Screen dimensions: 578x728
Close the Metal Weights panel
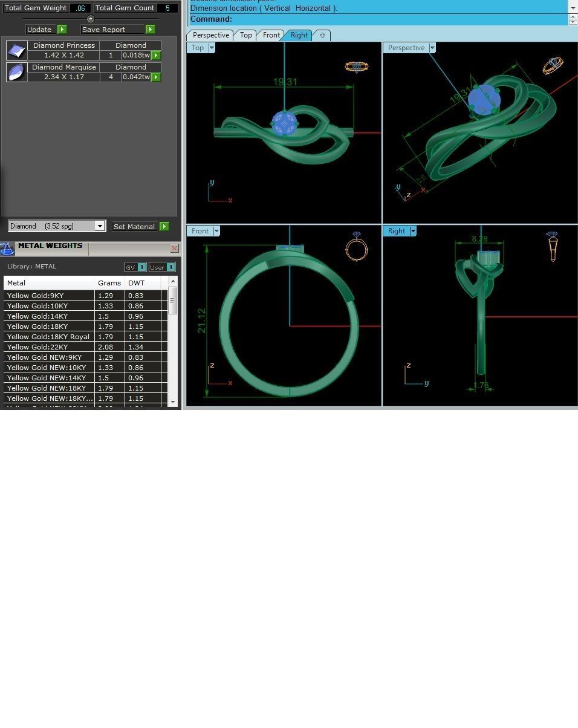[174, 248]
